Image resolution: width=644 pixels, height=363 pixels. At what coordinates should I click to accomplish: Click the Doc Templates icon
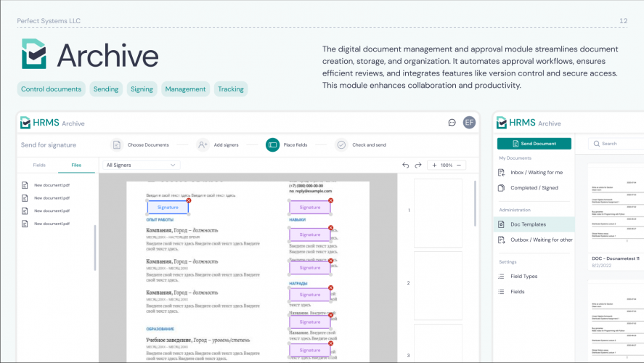(x=501, y=224)
